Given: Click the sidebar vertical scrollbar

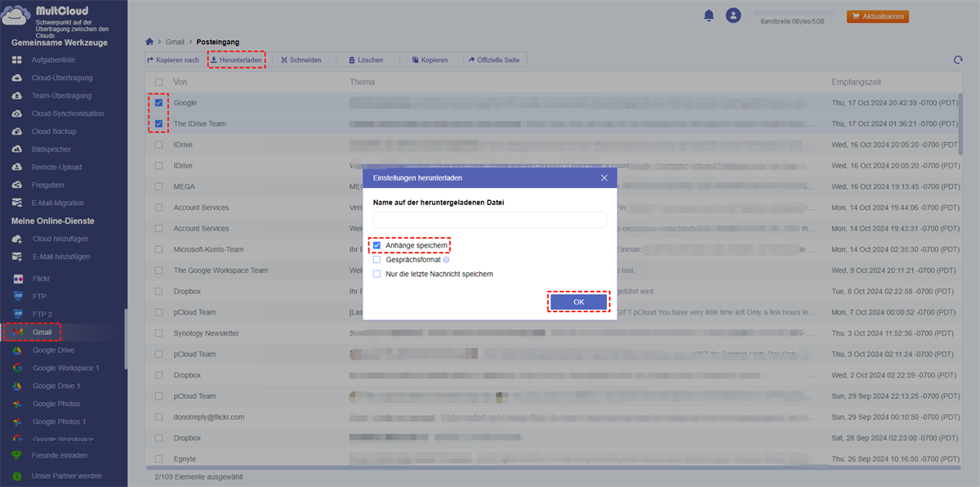Looking at the screenshot, I should click(x=125, y=339).
